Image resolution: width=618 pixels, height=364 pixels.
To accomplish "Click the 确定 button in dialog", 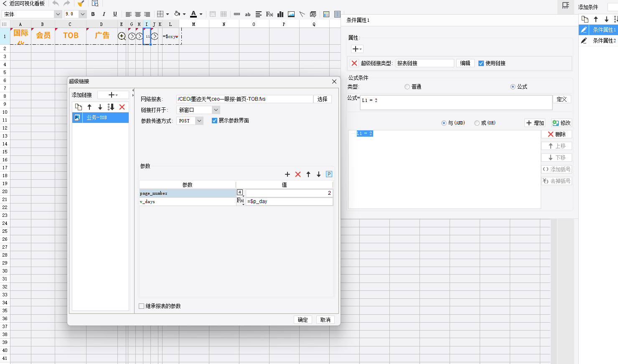I will pos(303,320).
